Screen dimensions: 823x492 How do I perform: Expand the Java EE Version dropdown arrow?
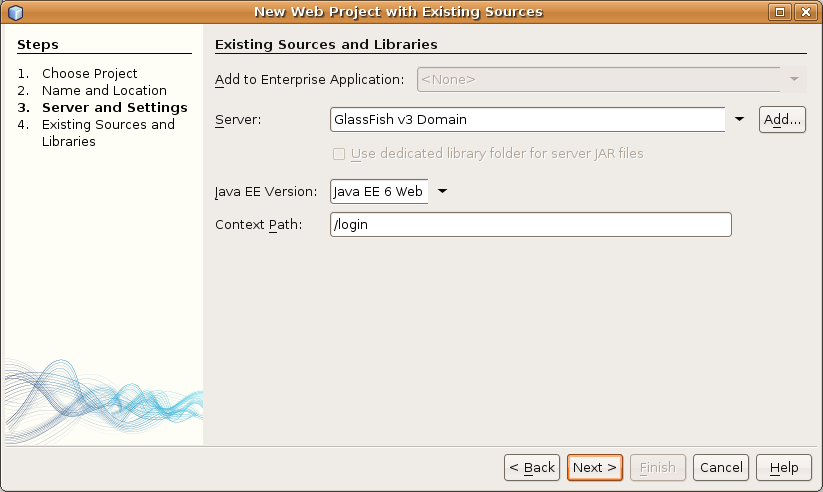tap(442, 191)
